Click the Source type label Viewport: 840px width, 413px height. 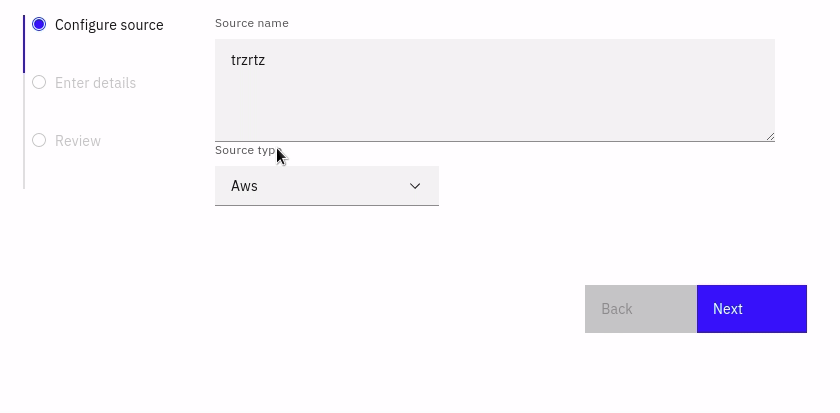[248, 151]
